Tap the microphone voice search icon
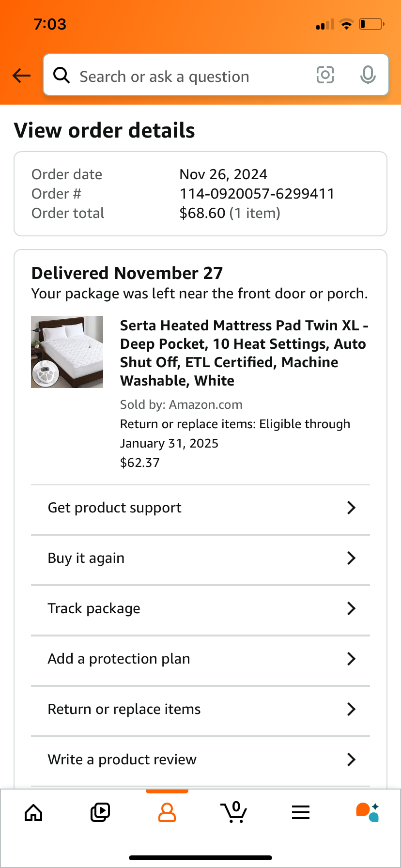401x868 pixels. tap(368, 75)
